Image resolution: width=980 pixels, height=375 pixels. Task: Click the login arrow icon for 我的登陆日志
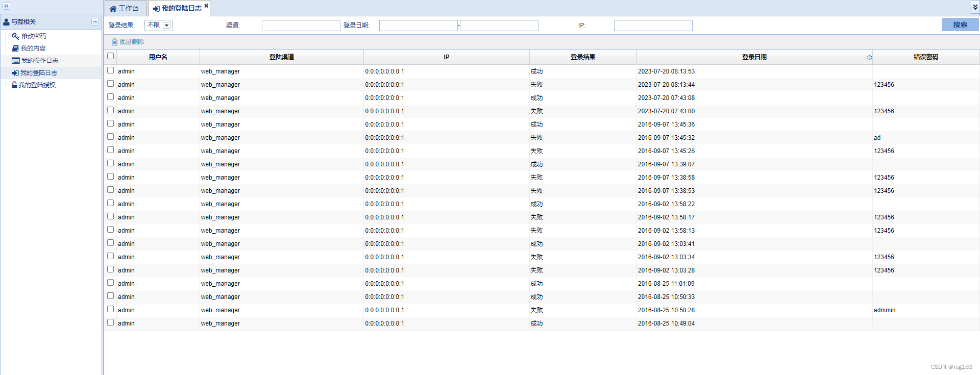tap(15, 73)
